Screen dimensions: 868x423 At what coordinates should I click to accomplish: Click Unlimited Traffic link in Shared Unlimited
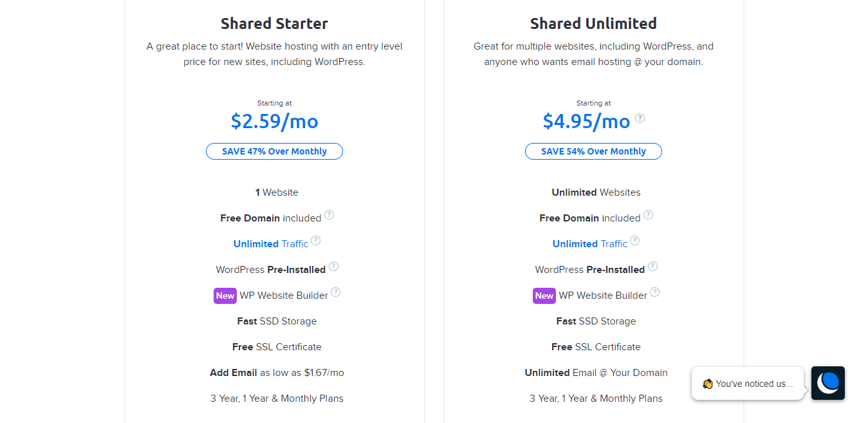590,244
